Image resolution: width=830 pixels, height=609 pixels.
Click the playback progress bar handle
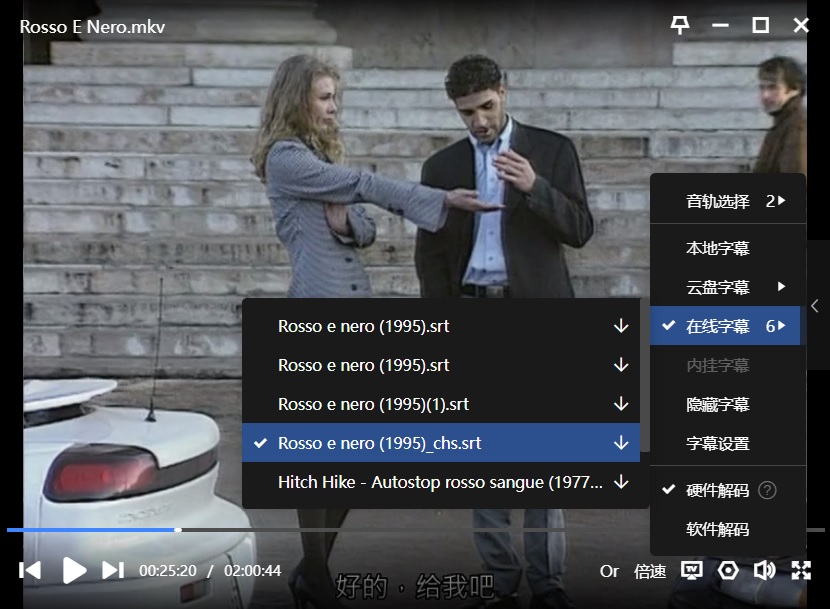point(177,529)
